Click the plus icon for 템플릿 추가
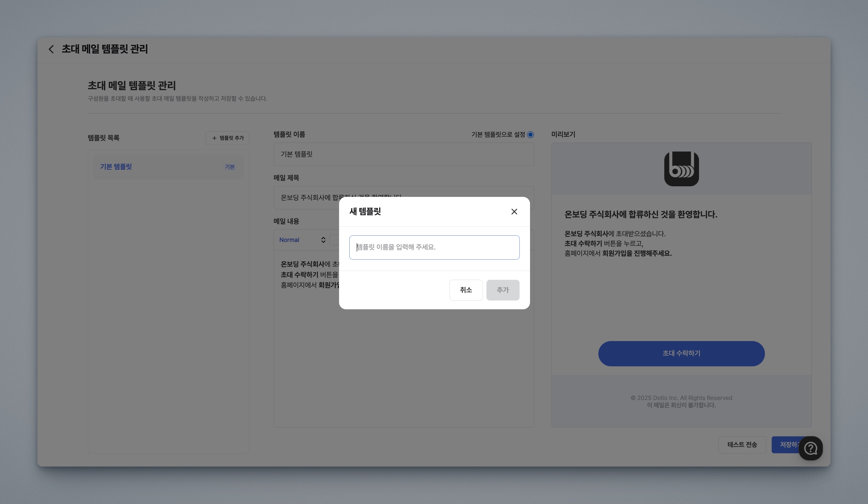This screenshot has height=504, width=868. [x=214, y=138]
